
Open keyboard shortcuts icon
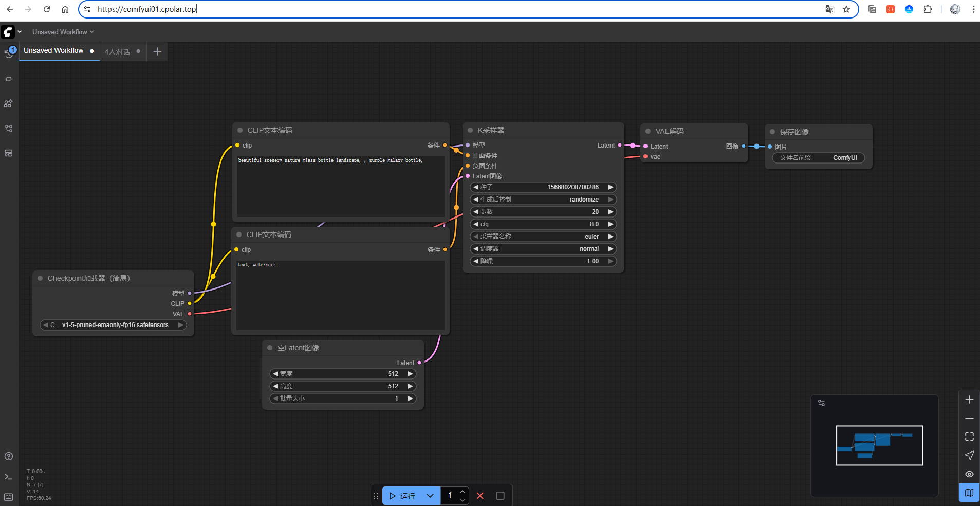coord(9,496)
